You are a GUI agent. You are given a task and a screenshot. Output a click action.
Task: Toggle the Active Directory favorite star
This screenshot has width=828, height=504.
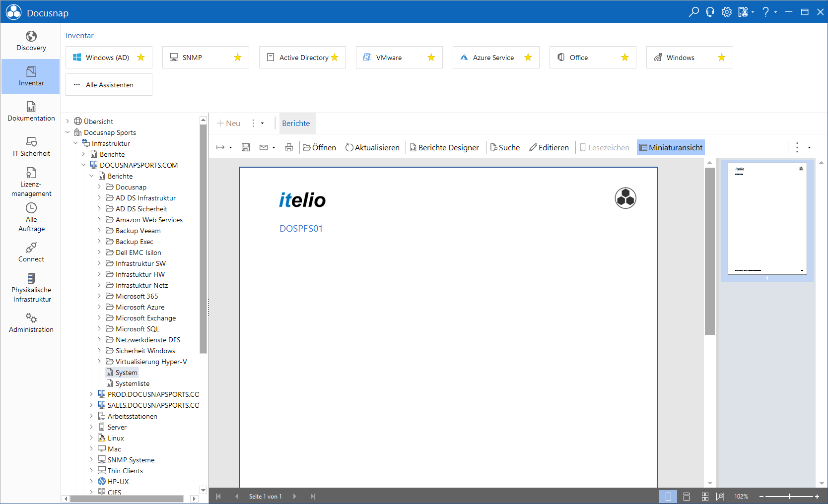point(335,58)
